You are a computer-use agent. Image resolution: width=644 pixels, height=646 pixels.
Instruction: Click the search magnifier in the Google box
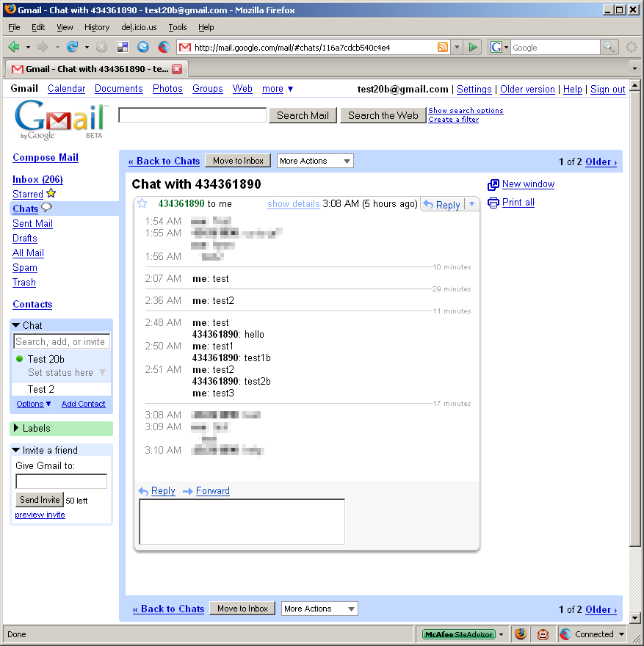point(609,47)
